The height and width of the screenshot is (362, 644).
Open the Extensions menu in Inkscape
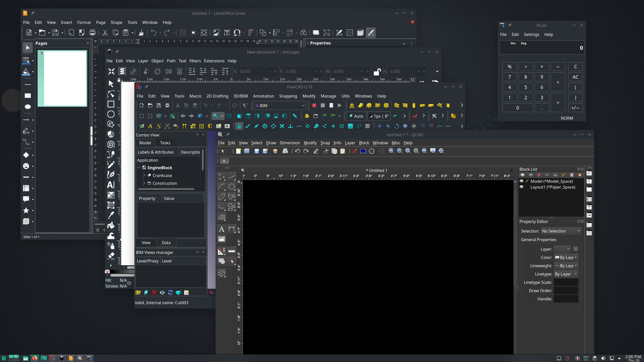[x=214, y=61]
